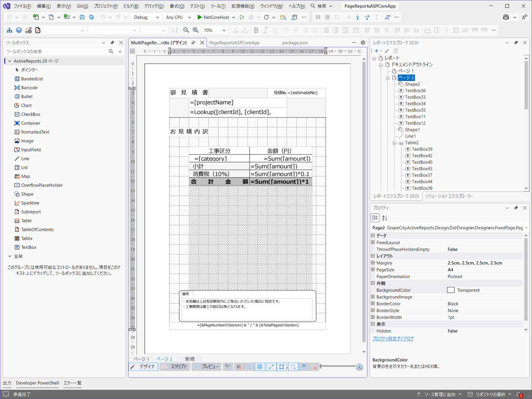Image resolution: width=532 pixels, height=399 pixels.
Task: Choose the Sparkline toolbox item
Action: pyautogui.click(x=30, y=203)
